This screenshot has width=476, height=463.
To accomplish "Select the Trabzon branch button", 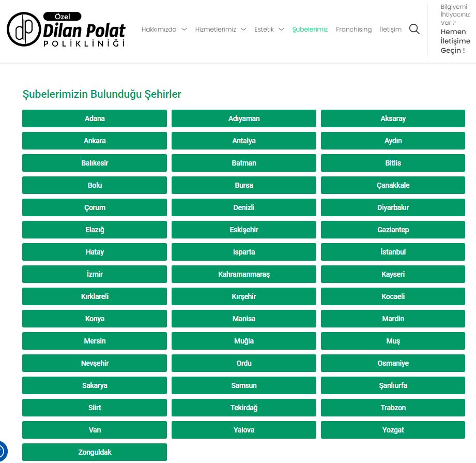I will pos(393,408).
